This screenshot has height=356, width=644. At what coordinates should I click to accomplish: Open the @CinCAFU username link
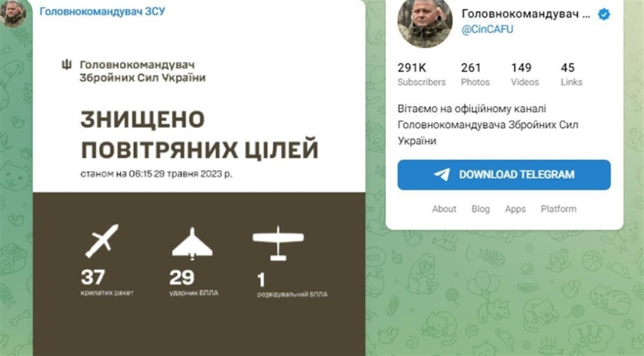click(x=488, y=30)
